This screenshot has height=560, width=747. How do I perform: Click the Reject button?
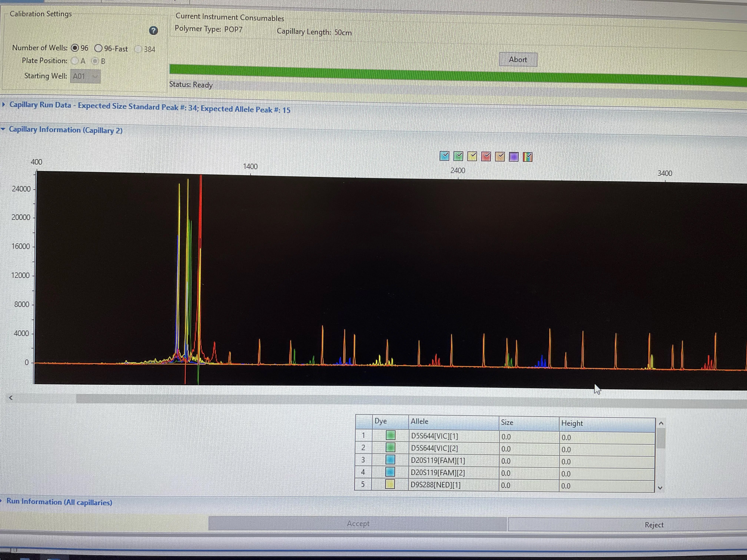[x=628, y=525]
